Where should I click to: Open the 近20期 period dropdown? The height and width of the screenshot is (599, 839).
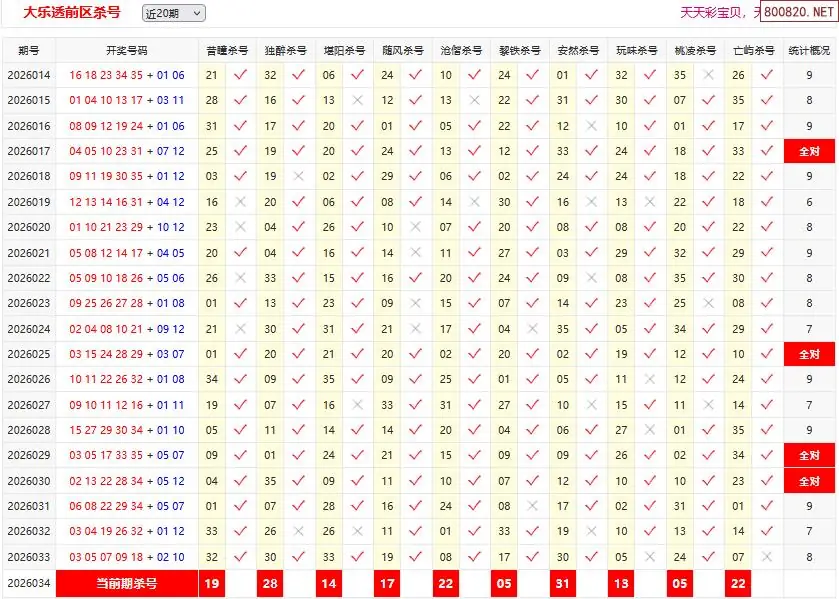pyautogui.click(x=173, y=13)
